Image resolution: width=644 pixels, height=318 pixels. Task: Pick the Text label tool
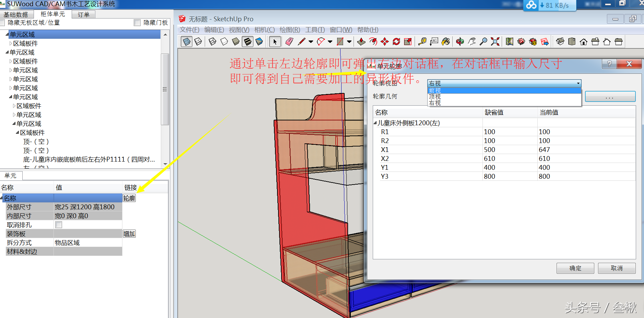[x=434, y=42]
